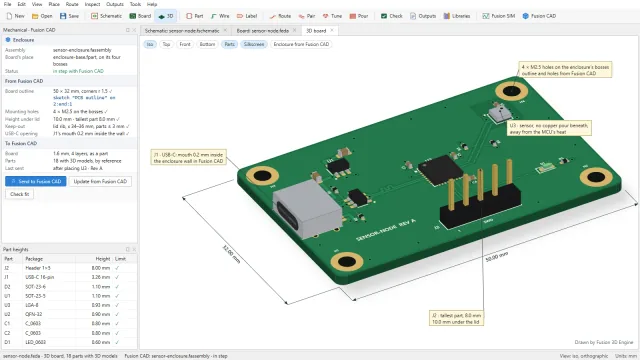The image size is (640, 360).
Task: Click the J1 USB-C annotation callout
Action: point(188,158)
